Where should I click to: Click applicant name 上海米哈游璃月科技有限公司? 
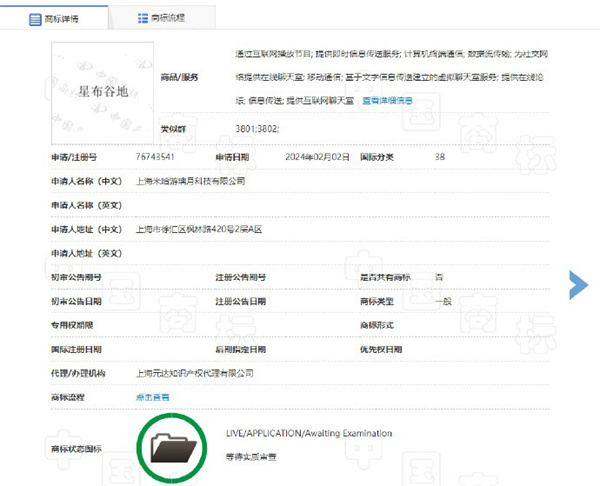[189, 181]
